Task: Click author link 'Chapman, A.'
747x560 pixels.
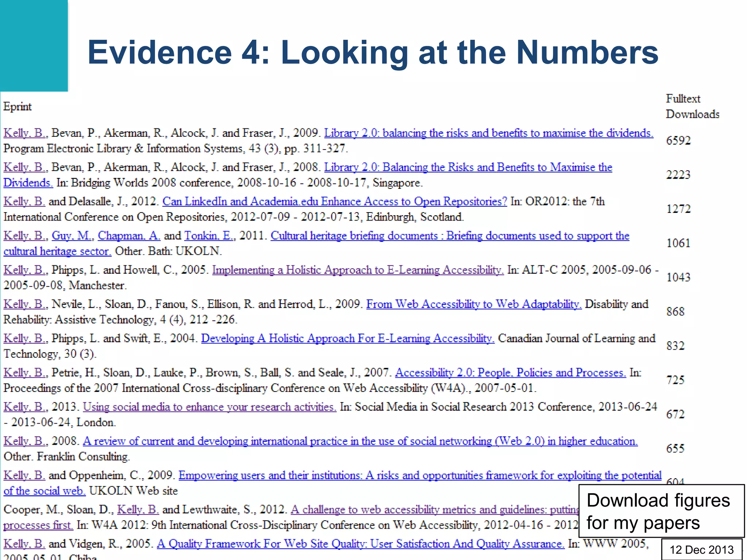Action: click(129, 236)
